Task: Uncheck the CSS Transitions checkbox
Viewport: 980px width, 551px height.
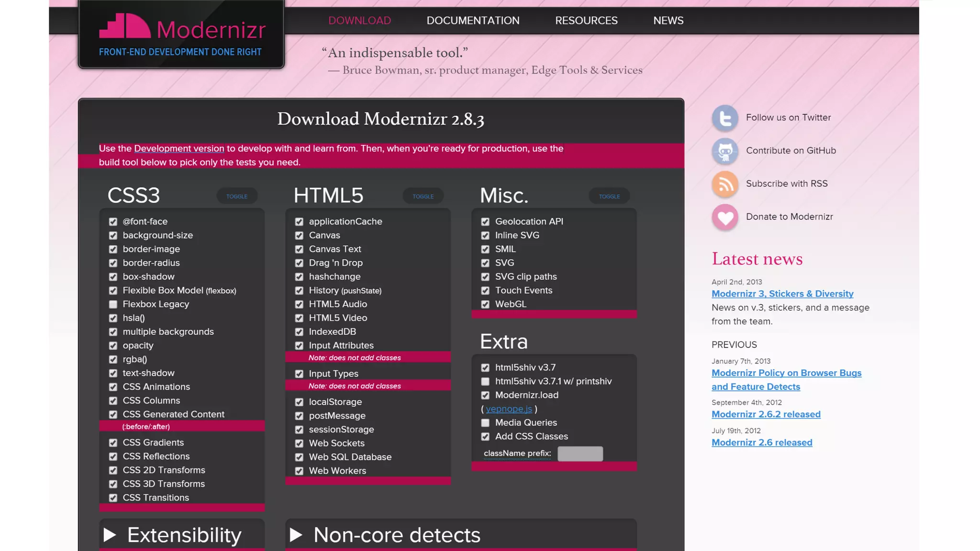Action: (x=113, y=498)
